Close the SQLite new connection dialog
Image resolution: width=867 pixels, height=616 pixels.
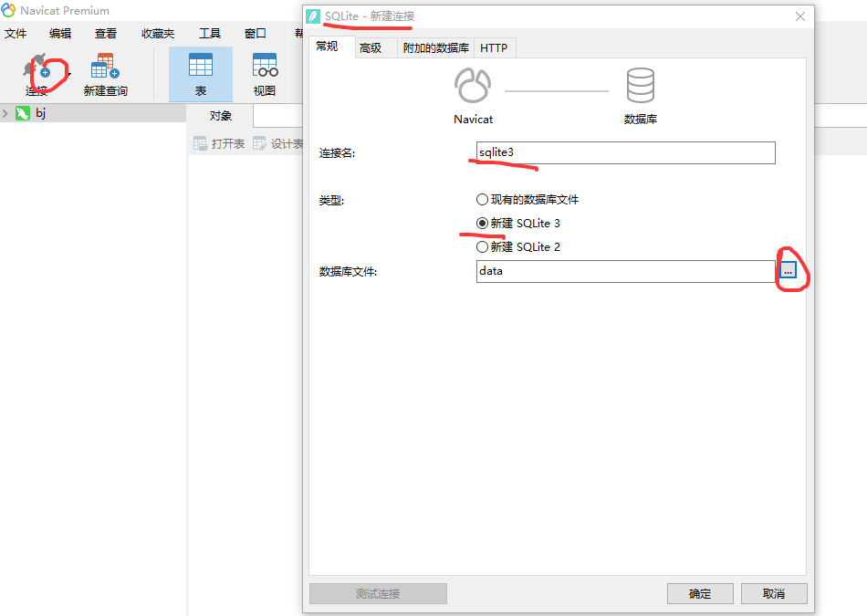coord(800,16)
